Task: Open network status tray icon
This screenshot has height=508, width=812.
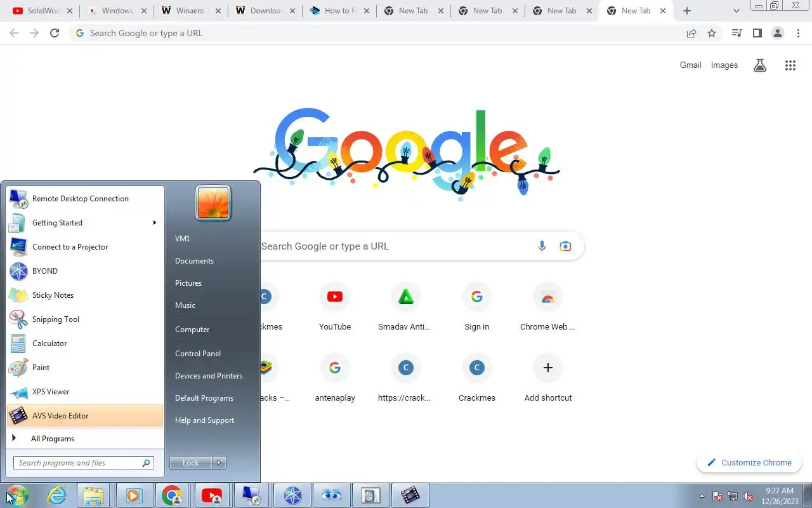Action: coord(733,496)
